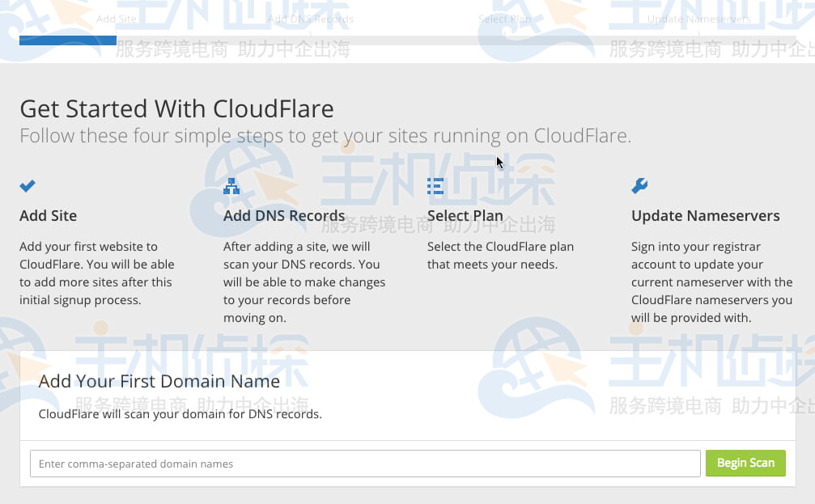The image size is (815, 504).
Task: Click the 'Sign into your registrar account' paragraph
Action: [711, 282]
